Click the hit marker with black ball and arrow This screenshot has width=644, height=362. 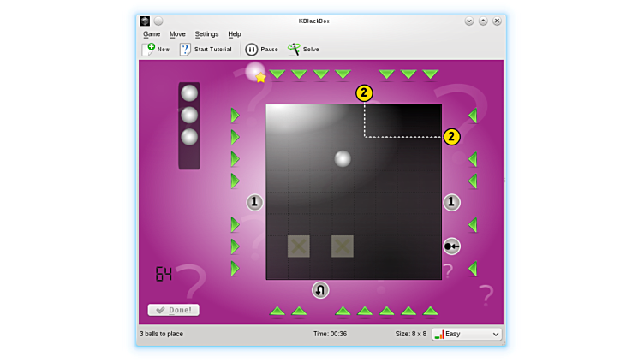(x=451, y=246)
